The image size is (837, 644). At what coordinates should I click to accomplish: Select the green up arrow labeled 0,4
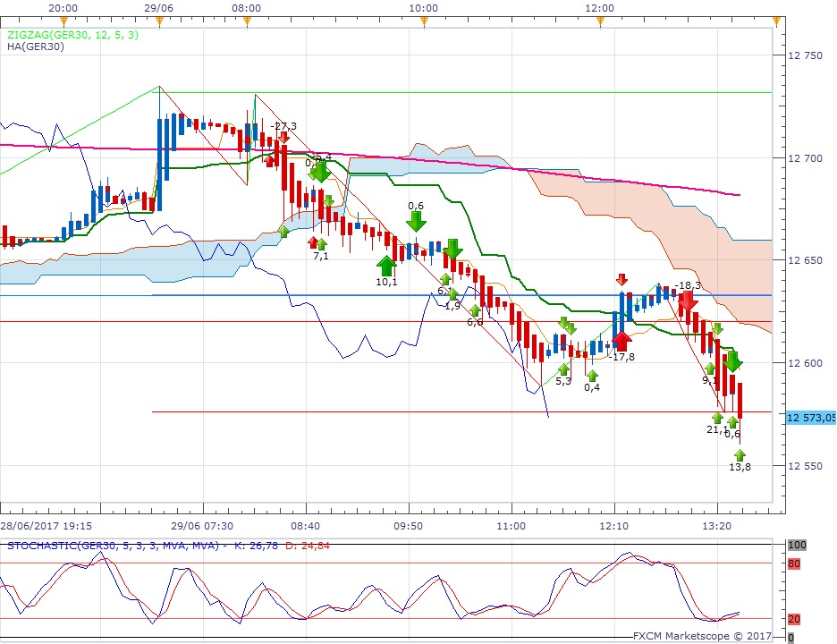tap(592, 376)
